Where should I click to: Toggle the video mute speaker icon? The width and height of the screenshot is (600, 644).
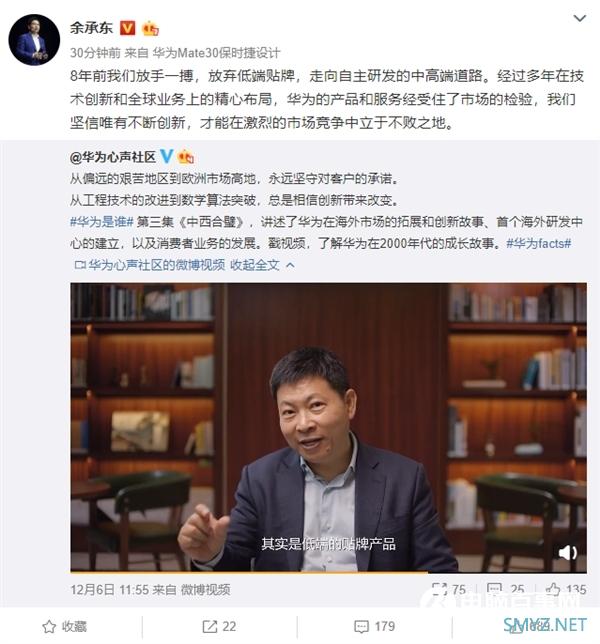click(568, 553)
